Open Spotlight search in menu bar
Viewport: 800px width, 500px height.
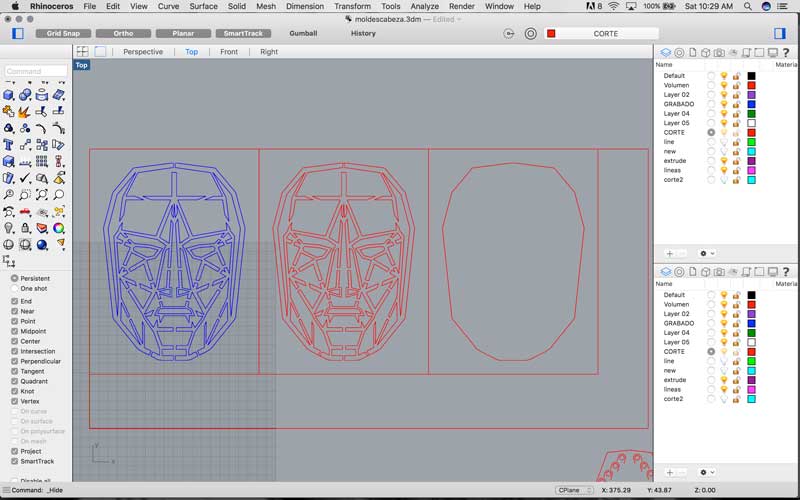click(x=747, y=6)
